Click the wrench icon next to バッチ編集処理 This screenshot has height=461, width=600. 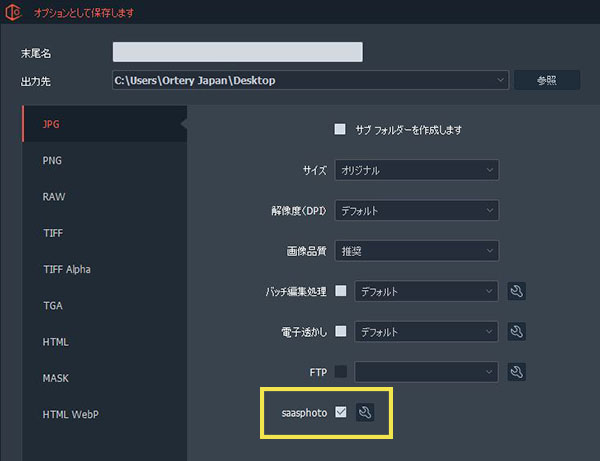click(x=517, y=291)
